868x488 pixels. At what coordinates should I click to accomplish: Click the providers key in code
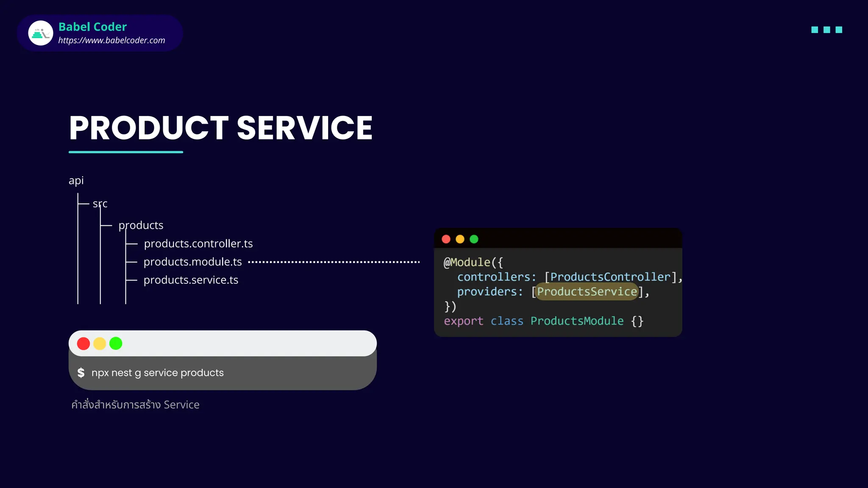[487, 292]
